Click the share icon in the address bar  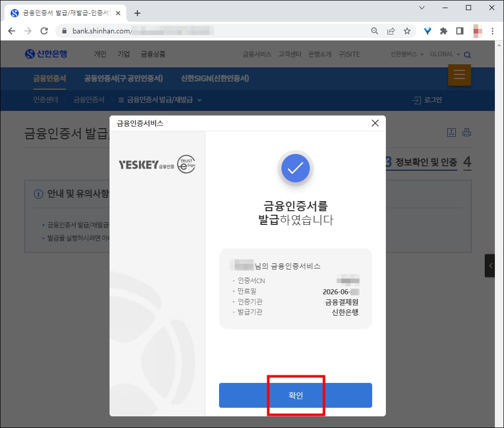point(391,30)
